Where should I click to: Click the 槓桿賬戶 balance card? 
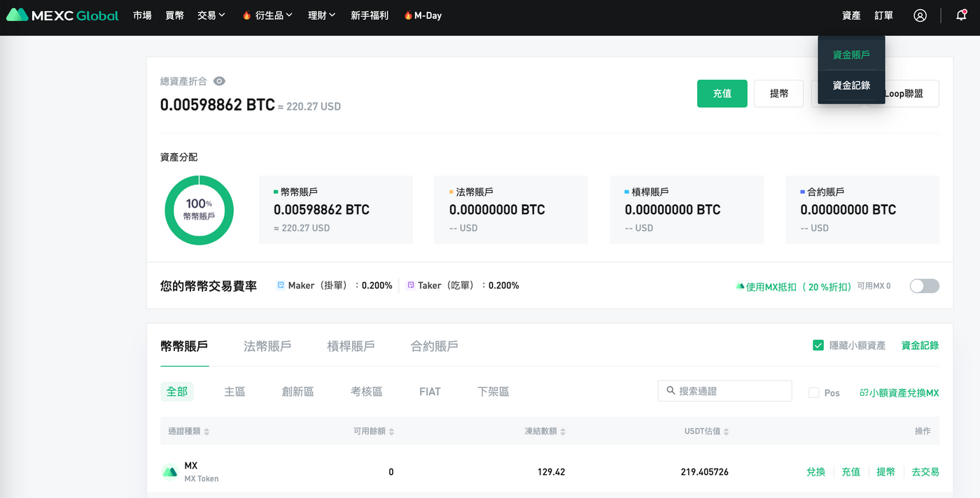tap(687, 210)
